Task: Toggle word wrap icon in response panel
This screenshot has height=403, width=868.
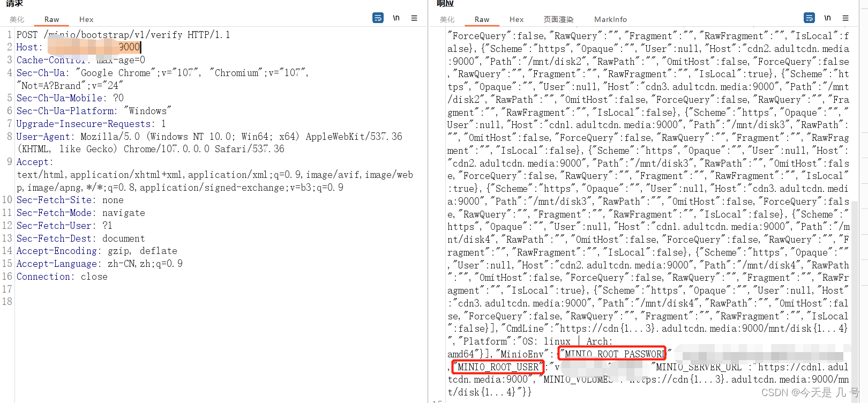Action: tap(809, 18)
